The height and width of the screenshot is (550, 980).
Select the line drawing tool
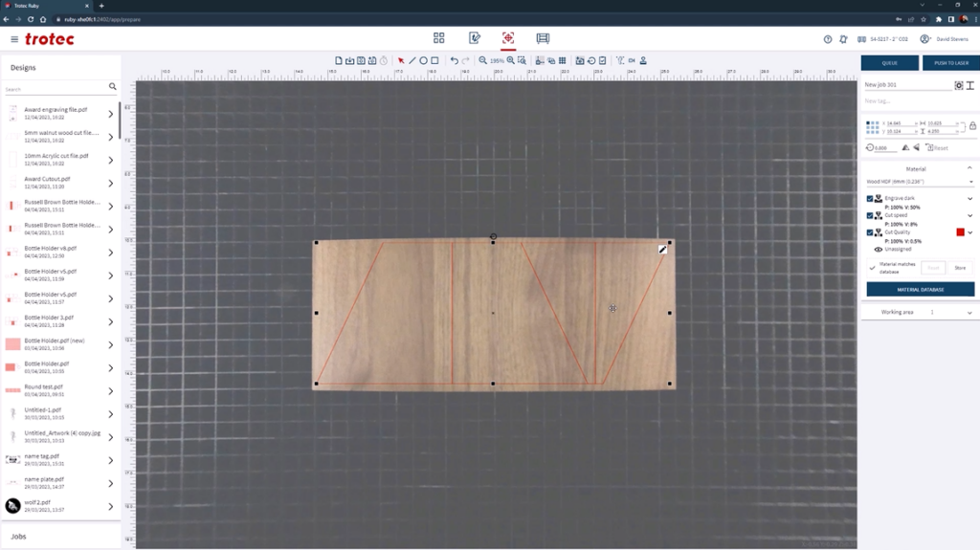[412, 60]
